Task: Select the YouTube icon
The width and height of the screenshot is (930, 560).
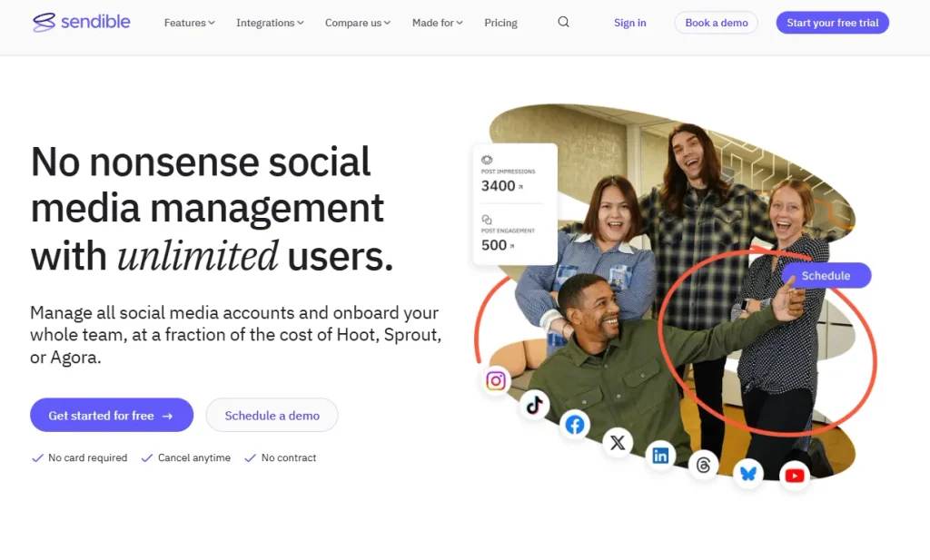Action: click(x=795, y=476)
